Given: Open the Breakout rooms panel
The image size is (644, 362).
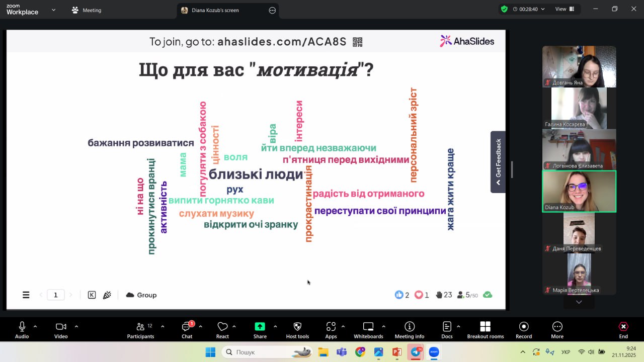Looking at the screenshot, I should (485, 327).
